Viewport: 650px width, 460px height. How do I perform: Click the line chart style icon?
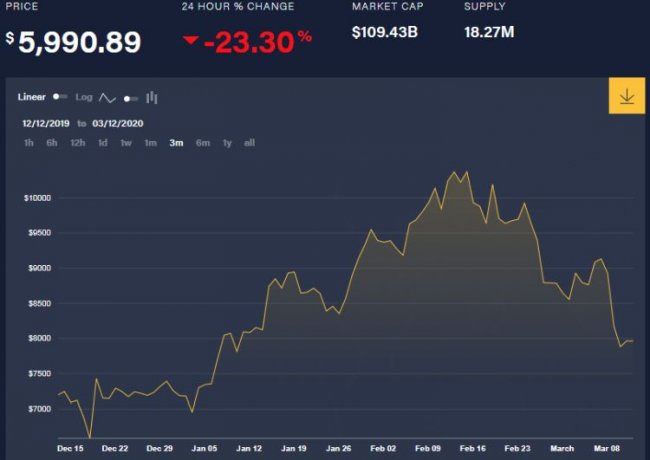(108, 98)
